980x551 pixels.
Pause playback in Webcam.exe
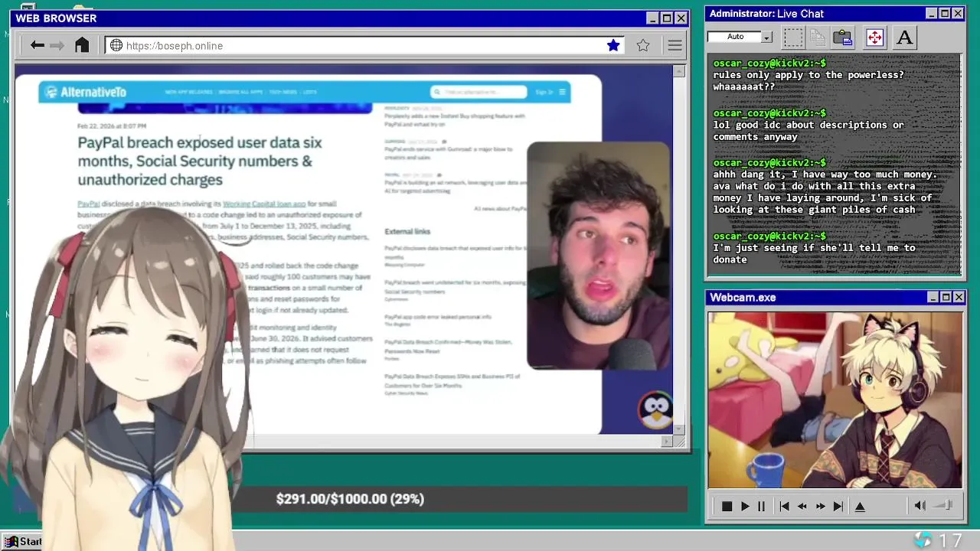761,506
